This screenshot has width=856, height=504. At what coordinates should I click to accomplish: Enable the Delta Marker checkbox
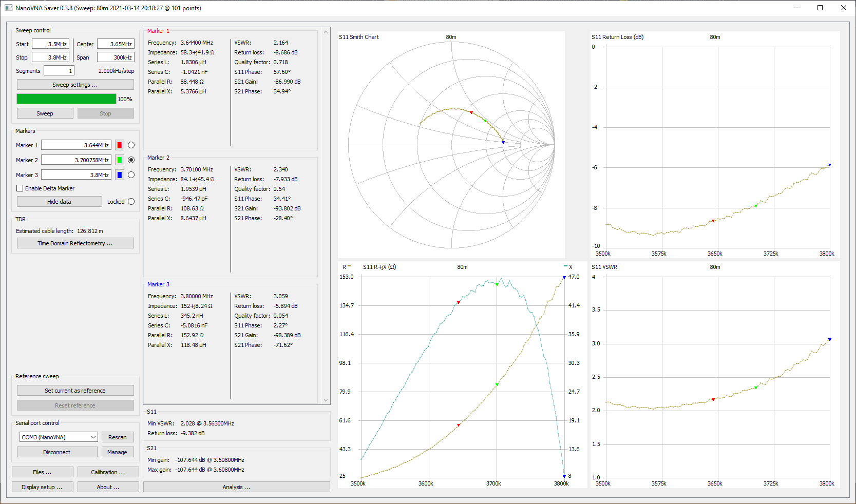(x=20, y=188)
